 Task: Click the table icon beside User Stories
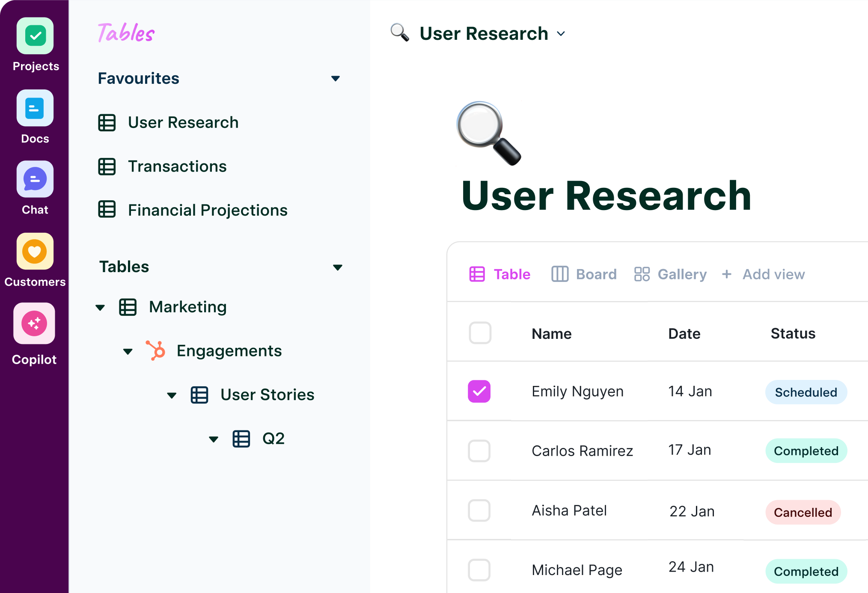point(199,395)
